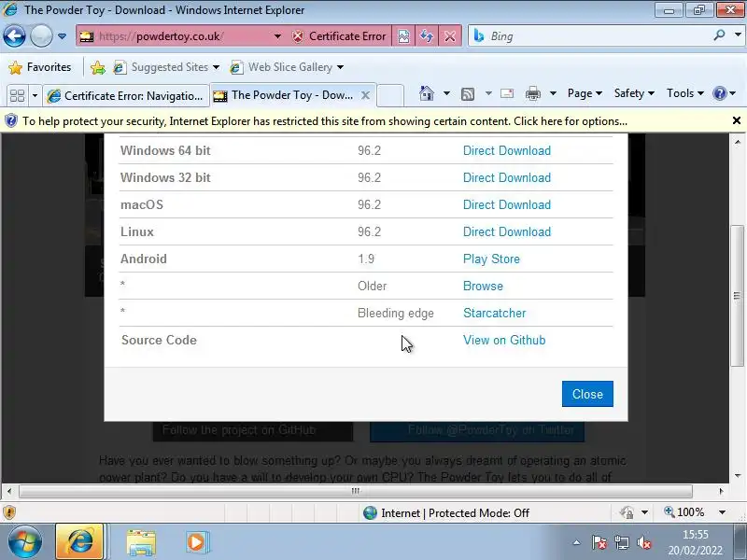Open the Favorites star button
Image resolution: width=747 pixels, height=560 pixels.
40,67
